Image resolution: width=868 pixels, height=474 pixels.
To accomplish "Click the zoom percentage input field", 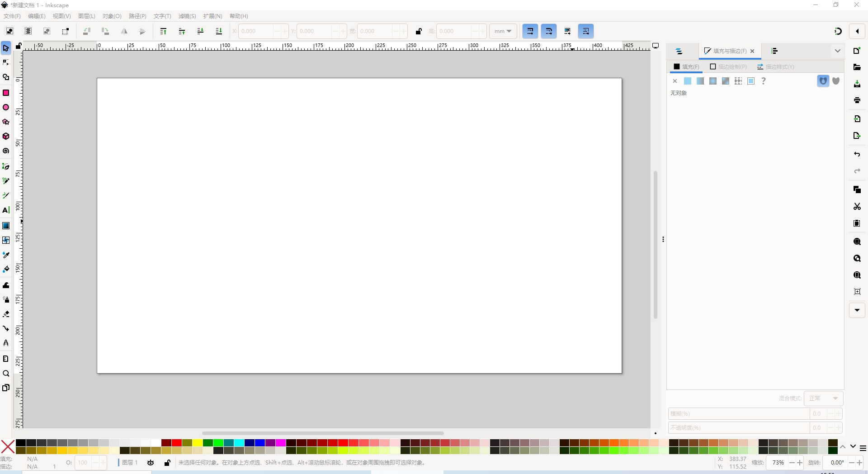I will 778,463.
